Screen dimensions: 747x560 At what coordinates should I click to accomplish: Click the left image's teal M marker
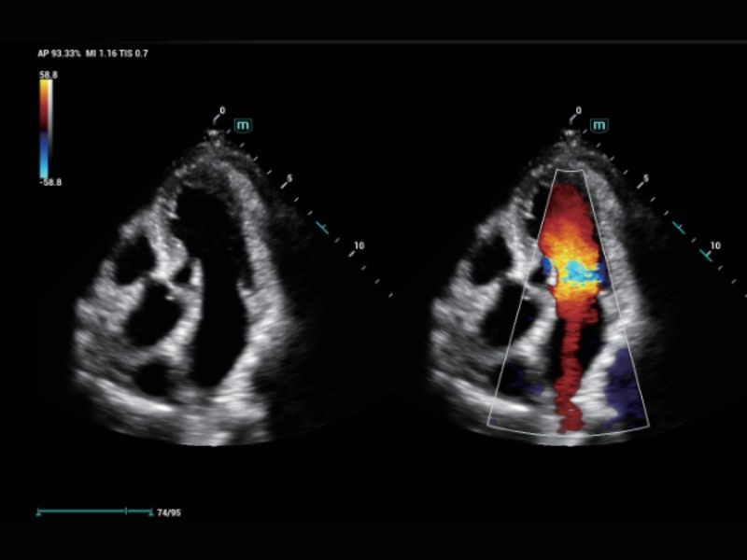click(243, 125)
